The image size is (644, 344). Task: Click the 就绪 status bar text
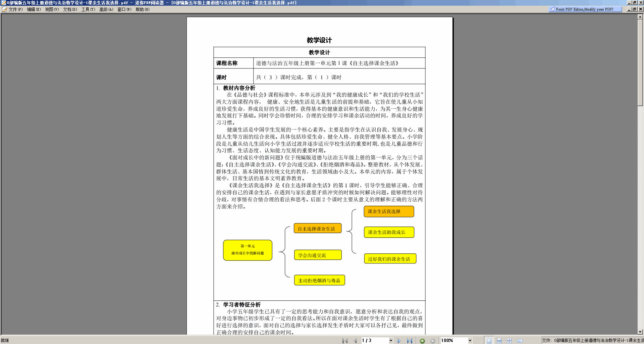coord(5,341)
